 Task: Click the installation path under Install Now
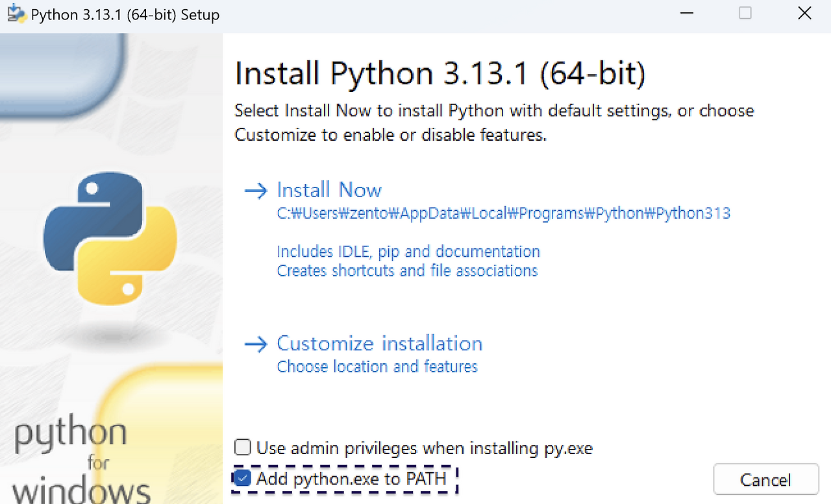click(x=503, y=213)
